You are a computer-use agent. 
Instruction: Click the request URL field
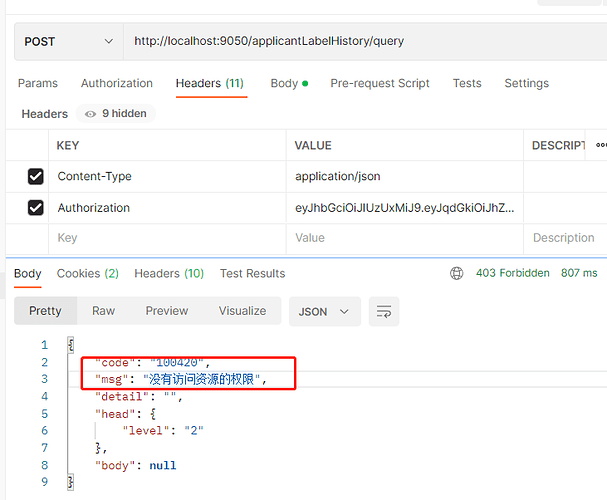pos(360,42)
